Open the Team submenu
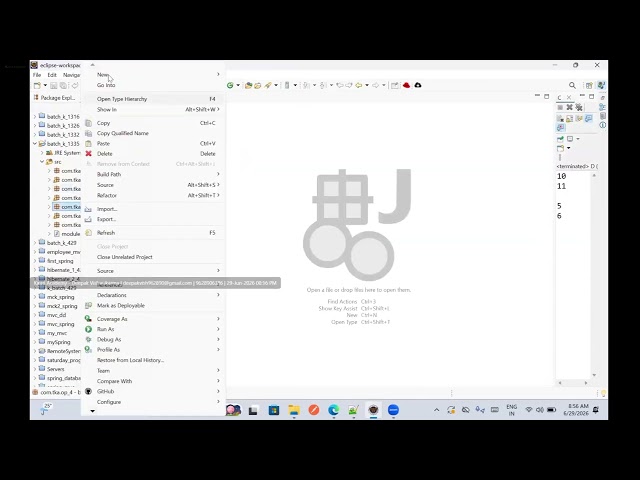Viewport: 640px width, 480px height. pyautogui.click(x=154, y=371)
